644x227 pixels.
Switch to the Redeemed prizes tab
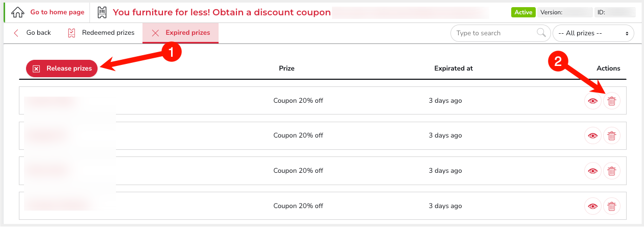pyautogui.click(x=101, y=33)
